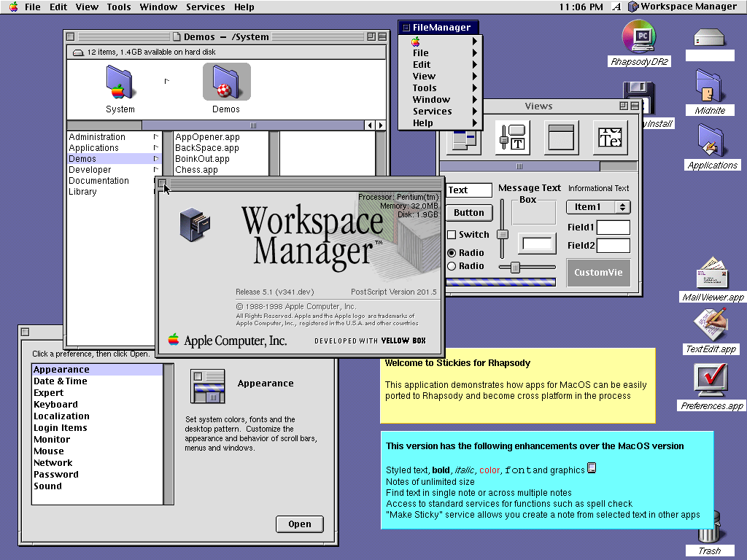Expand the File submenu in FileManager menu
The height and width of the screenshot is (560, 747).
click(420, 52)
